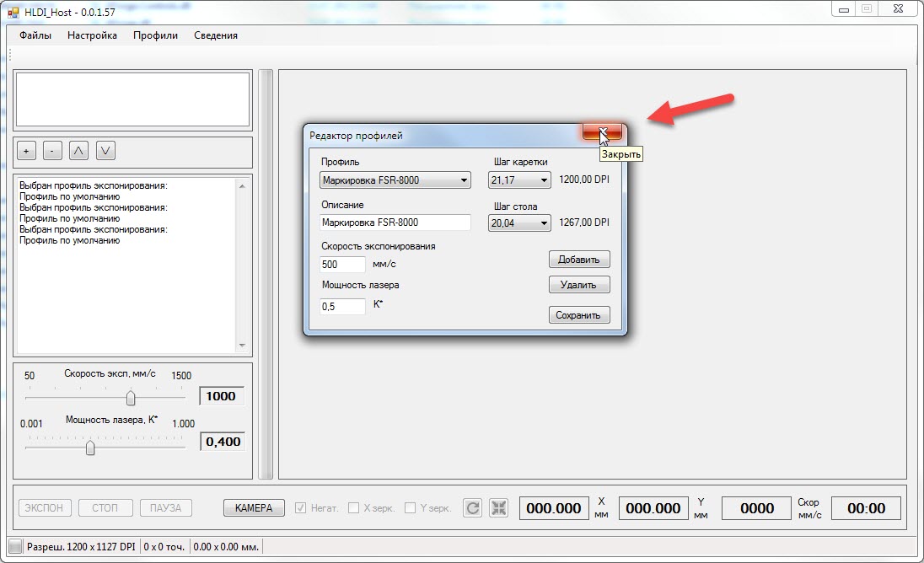
Task: Click the vertical splitter bar between panels
Action: [x=266, y=275]
